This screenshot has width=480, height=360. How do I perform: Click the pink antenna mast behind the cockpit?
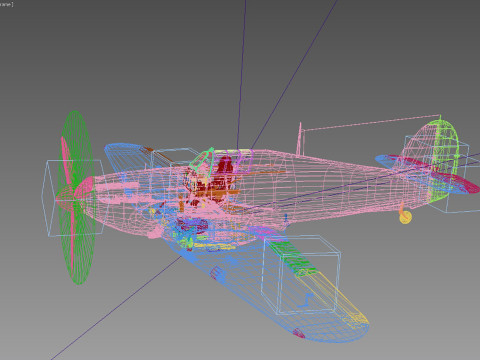coord(300,139)
